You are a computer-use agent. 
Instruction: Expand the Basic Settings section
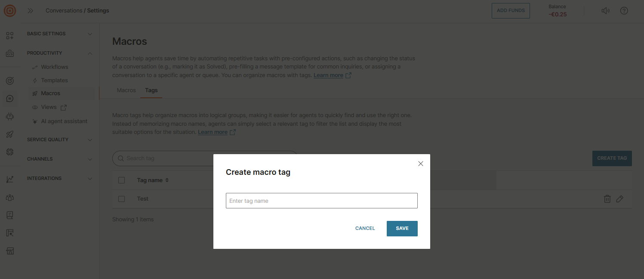[x=59, y=34]
